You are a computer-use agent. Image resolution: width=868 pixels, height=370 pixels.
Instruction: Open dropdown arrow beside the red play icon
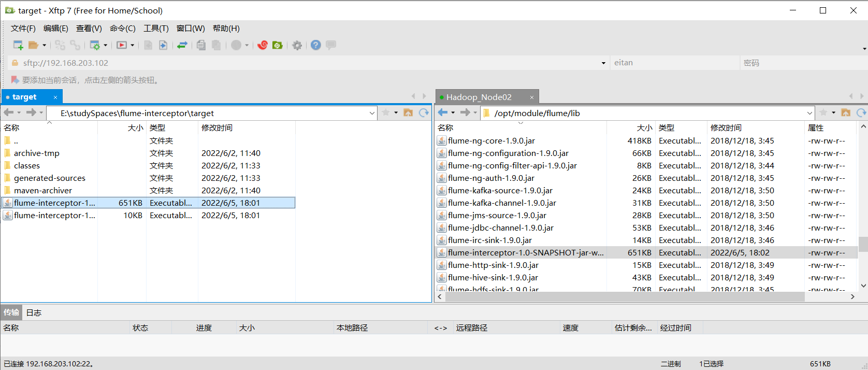tap(132, 45)
